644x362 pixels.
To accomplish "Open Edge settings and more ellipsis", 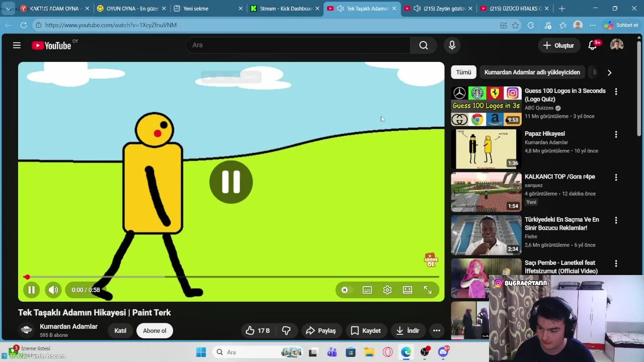I will 593,25.
